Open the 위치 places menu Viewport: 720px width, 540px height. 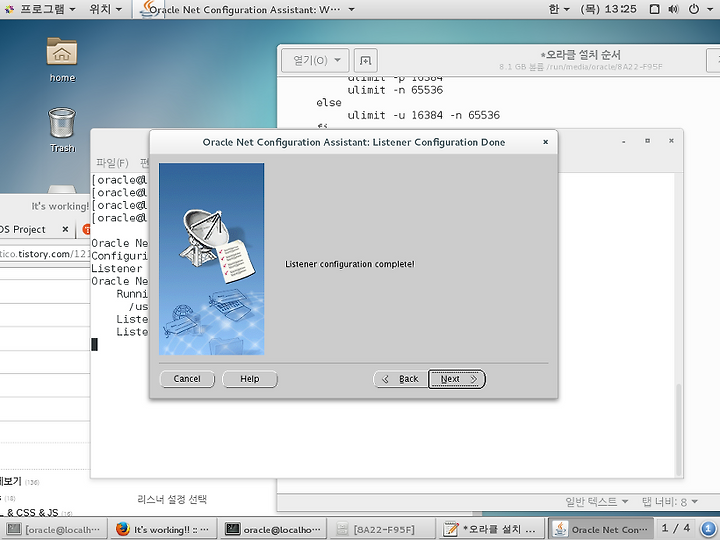click(x=106, y=9)
